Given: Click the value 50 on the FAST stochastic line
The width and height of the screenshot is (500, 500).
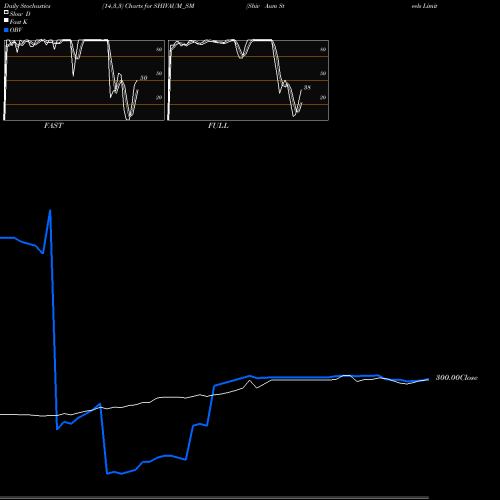Looking at the screenshot, I should 144,78.
